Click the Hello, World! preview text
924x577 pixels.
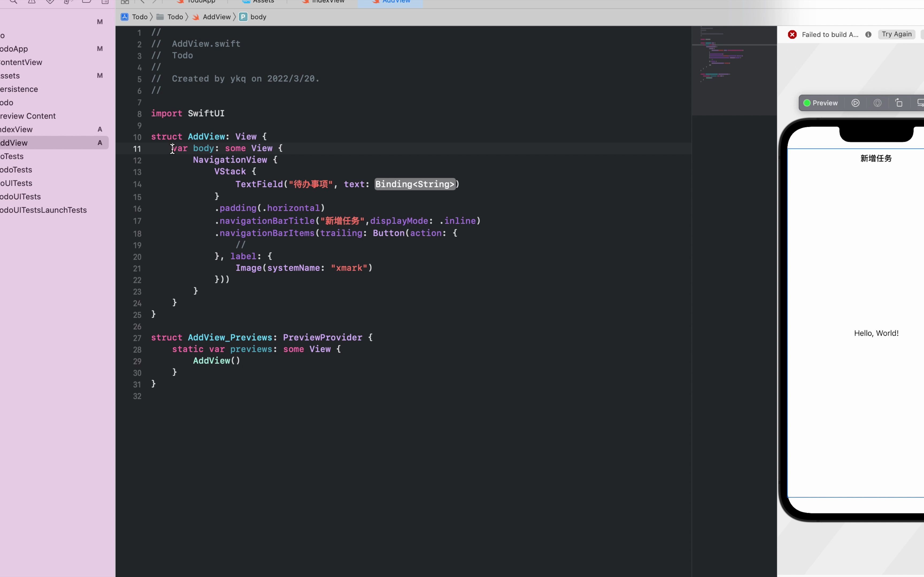coord(876,333)
